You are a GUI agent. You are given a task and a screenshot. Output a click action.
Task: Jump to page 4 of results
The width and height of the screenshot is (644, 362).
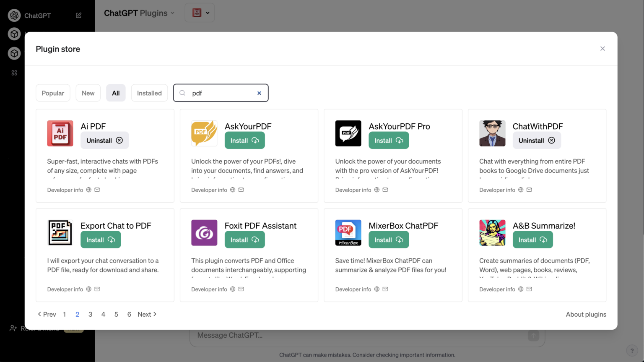tap(103, 314)
